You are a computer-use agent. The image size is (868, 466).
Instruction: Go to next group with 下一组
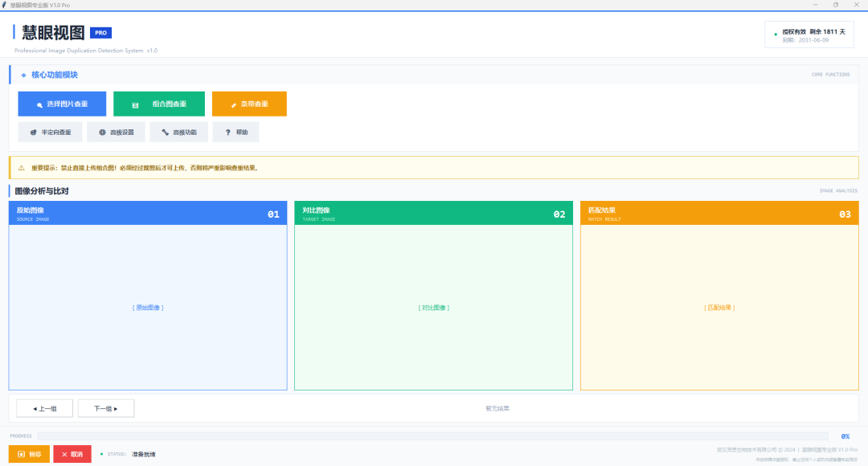click(106, 408)
